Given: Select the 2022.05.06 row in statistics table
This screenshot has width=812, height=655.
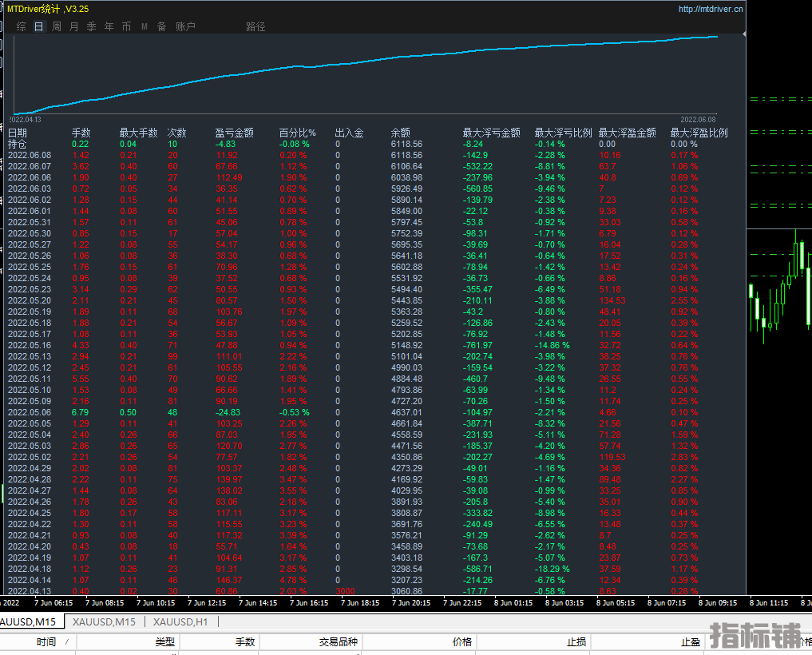Looking at the screenshot, I should [30, 412].
